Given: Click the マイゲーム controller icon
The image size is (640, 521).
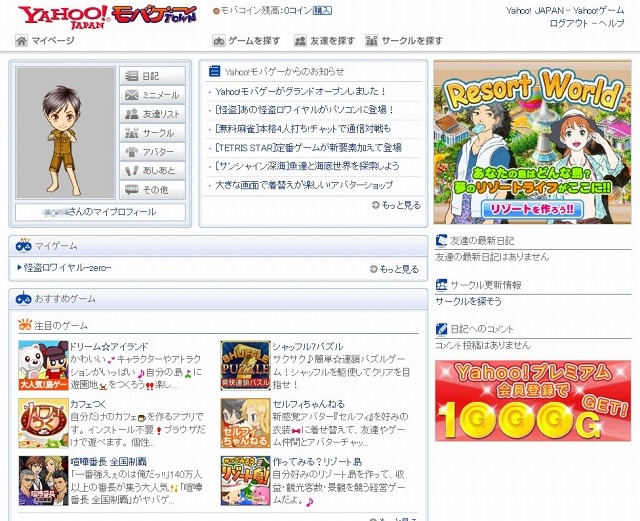Looking at the screenshot, I should point(23,245).
